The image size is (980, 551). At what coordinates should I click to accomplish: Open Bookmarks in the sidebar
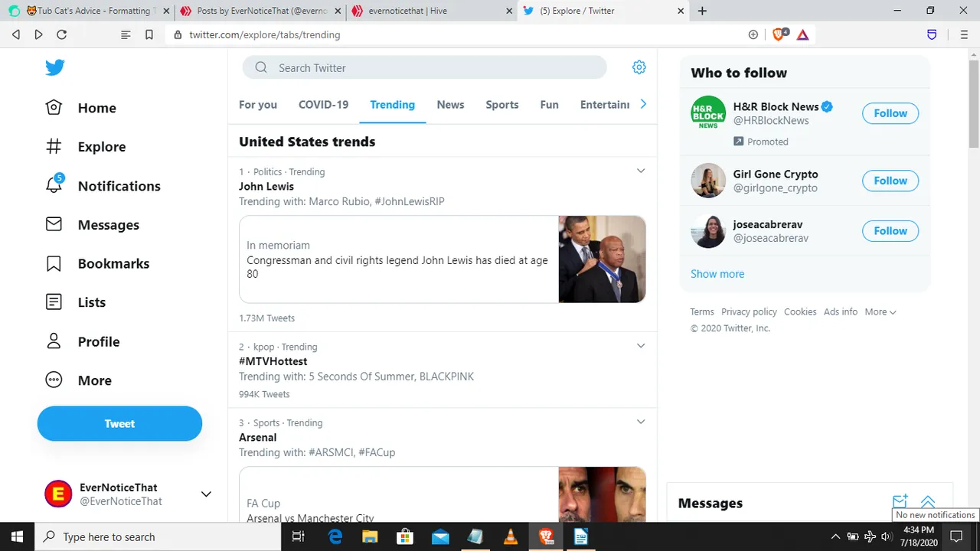tap(97, 263)
